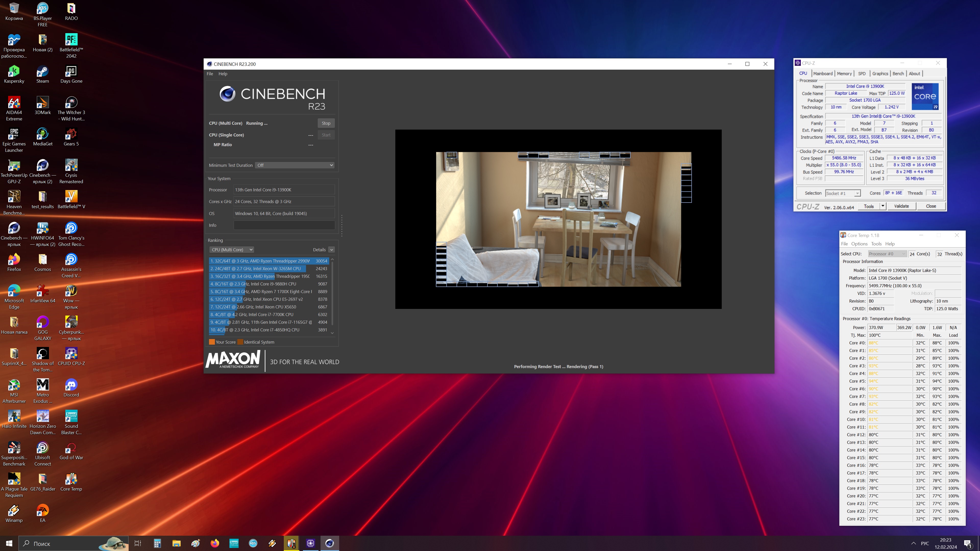Expand the CPU (Multi Core) ranking dropdown
Viewport: 980px width, 551px height.
pos(232,250)
